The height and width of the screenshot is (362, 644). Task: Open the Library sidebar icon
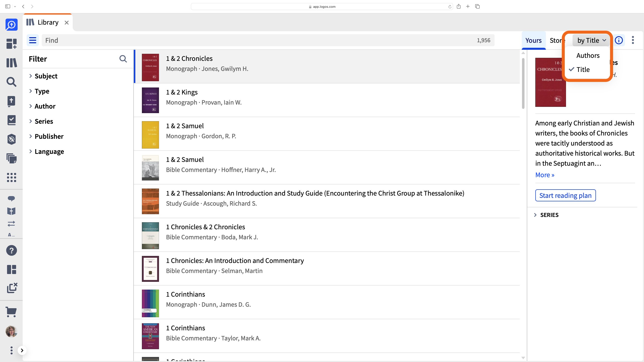(11, 63)
